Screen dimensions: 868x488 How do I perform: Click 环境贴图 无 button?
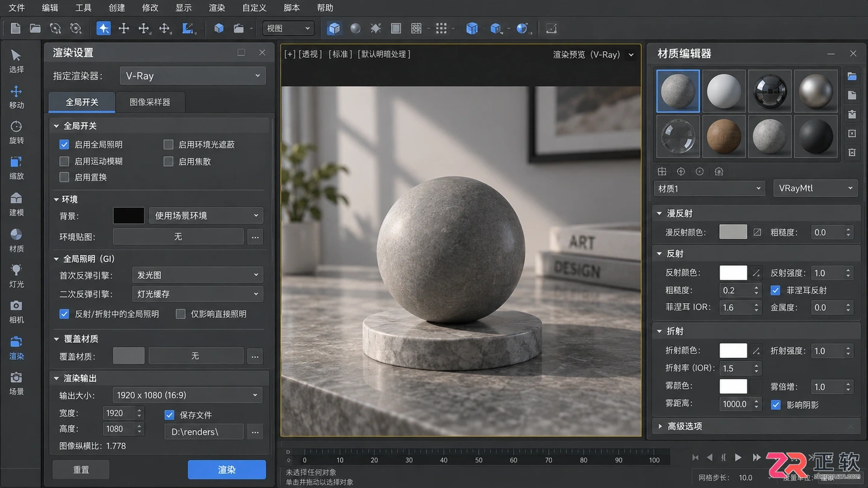(x=178, y=237)
